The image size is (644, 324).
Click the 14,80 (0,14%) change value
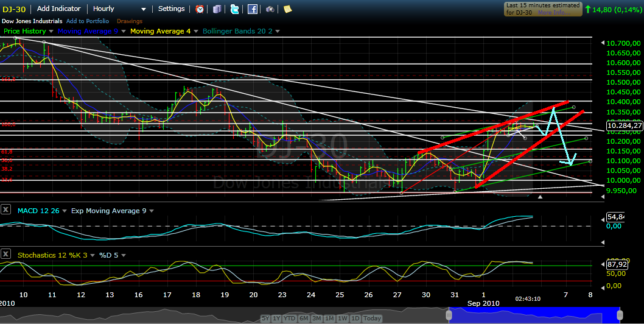[x=617, y=10]
